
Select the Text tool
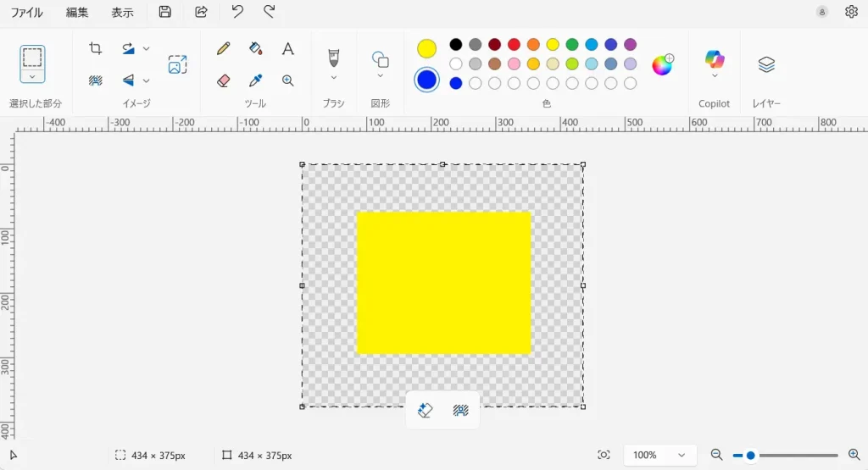tap(288, 49)
